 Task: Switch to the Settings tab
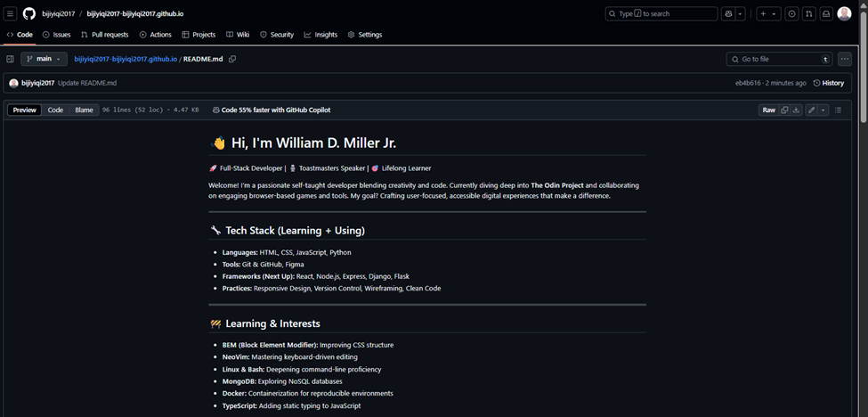[365, 35]
